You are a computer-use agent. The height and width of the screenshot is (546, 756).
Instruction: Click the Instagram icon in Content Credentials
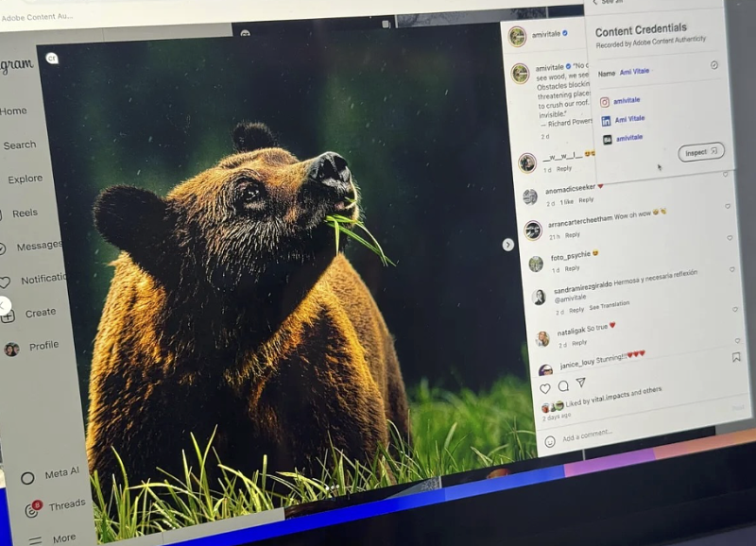pos(605,102)
